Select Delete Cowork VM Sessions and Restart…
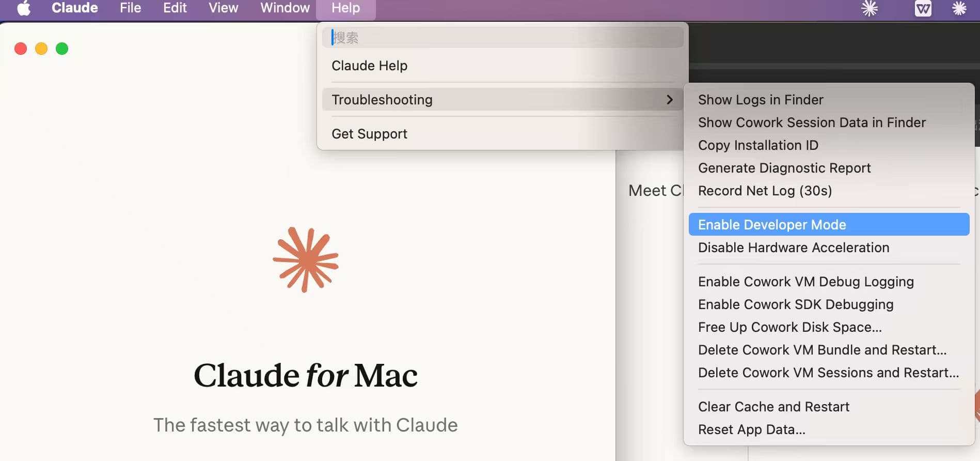 (829, 373)
